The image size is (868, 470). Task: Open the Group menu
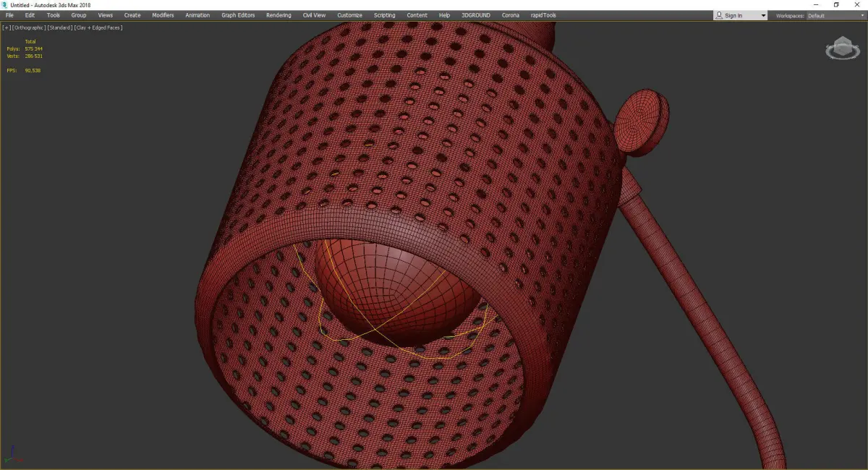78,15
